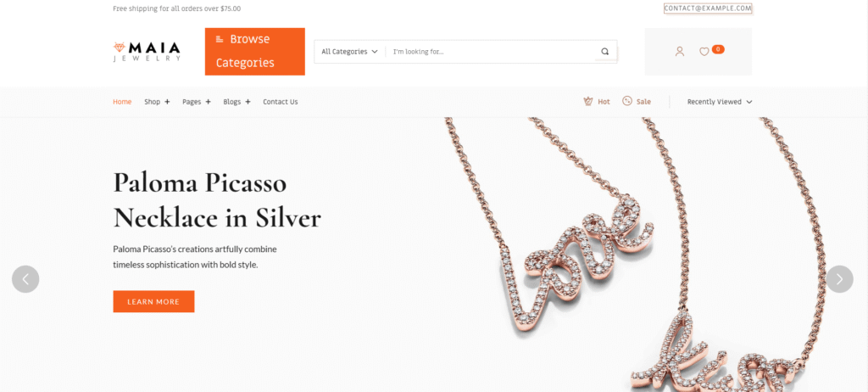Click the Maia Jewelry logo
The height and width of the screenshot is (392, 868).
pyautogui.click(x=147, y=52)
